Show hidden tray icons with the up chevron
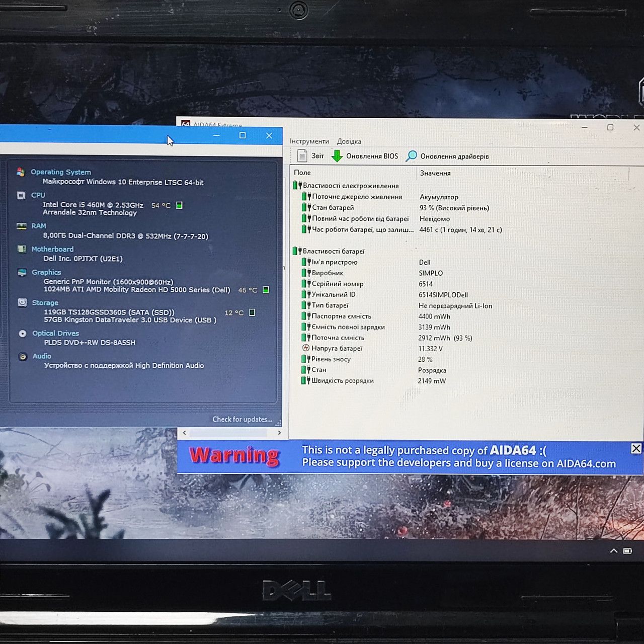644x644 pixels. point(614,551)
